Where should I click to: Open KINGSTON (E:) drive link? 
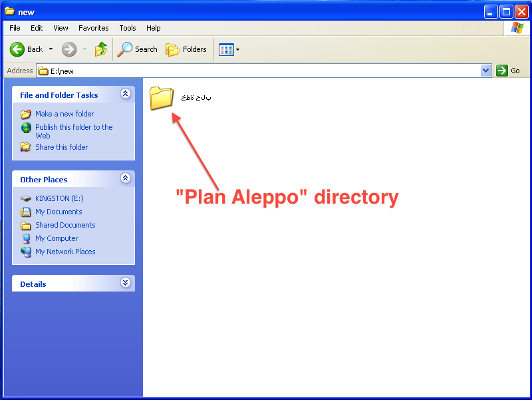pos(59,198)
